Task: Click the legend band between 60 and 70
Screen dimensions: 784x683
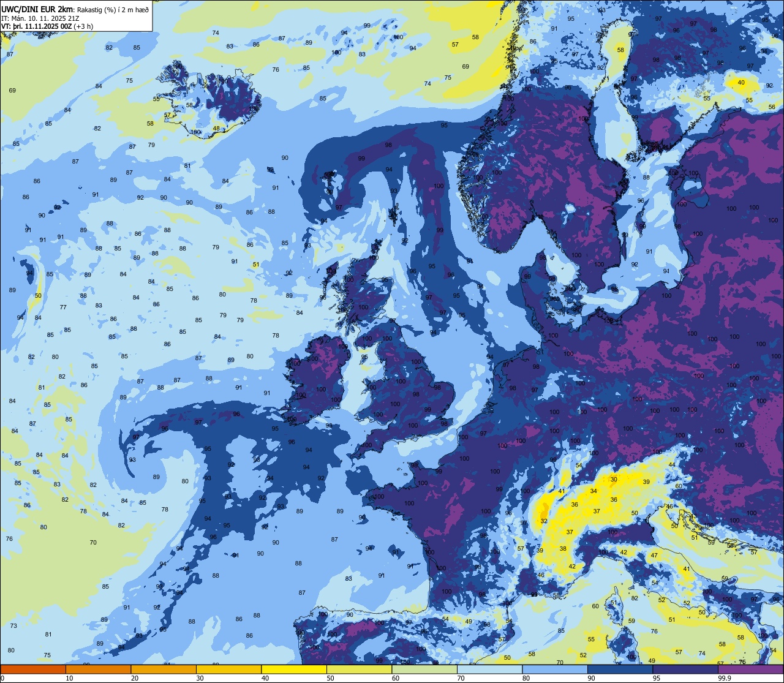Action: point(424,669)
